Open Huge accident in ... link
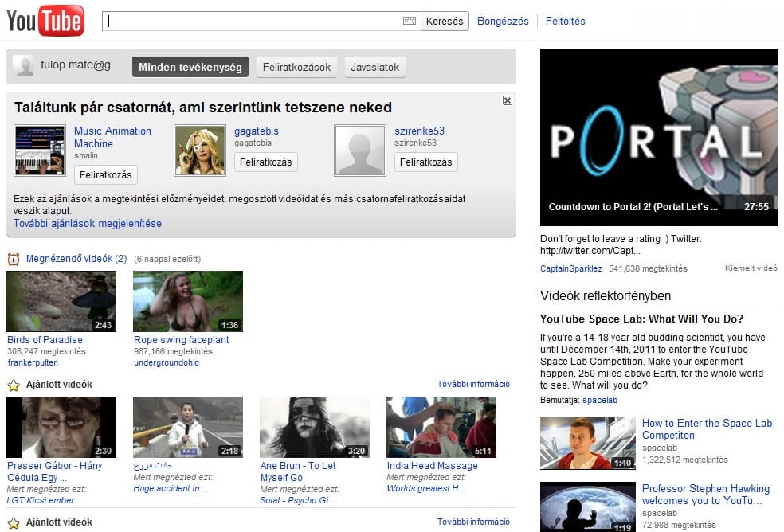The image size is (784, 532). (171, 488)
